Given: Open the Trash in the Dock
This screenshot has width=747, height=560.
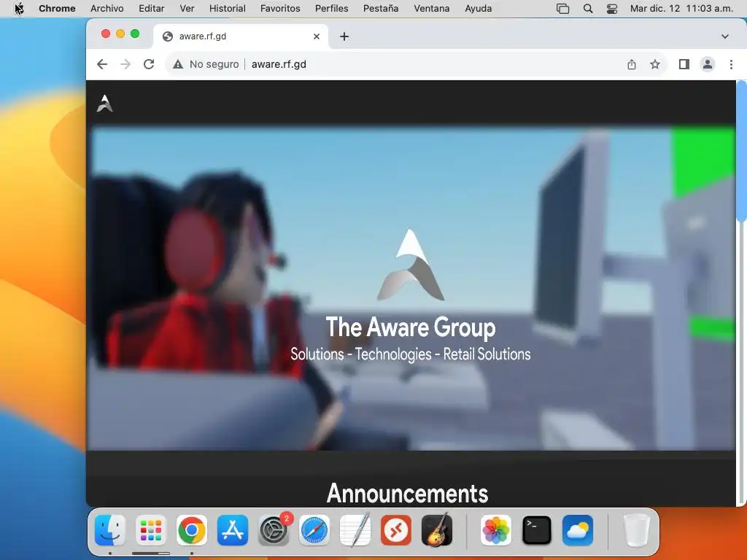Looking at the screenshot, I should click(x=636, y=530).
